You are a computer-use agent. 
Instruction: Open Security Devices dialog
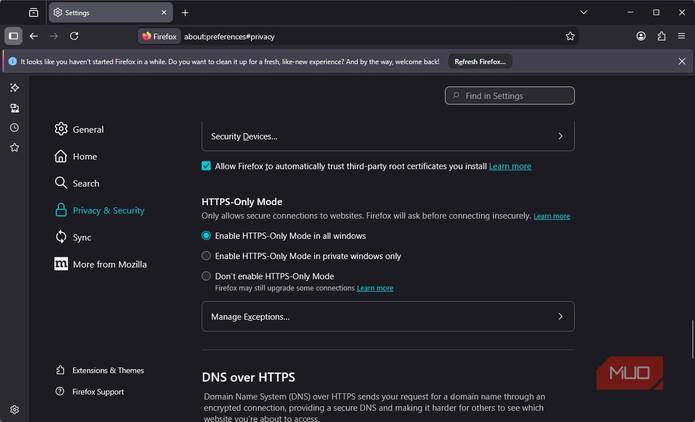[388, 136]
